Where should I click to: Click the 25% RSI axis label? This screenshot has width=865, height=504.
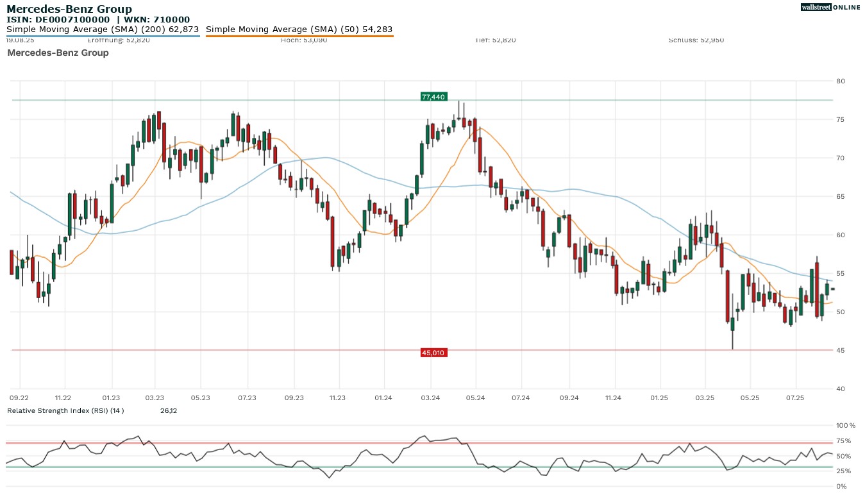pos(843,471)
